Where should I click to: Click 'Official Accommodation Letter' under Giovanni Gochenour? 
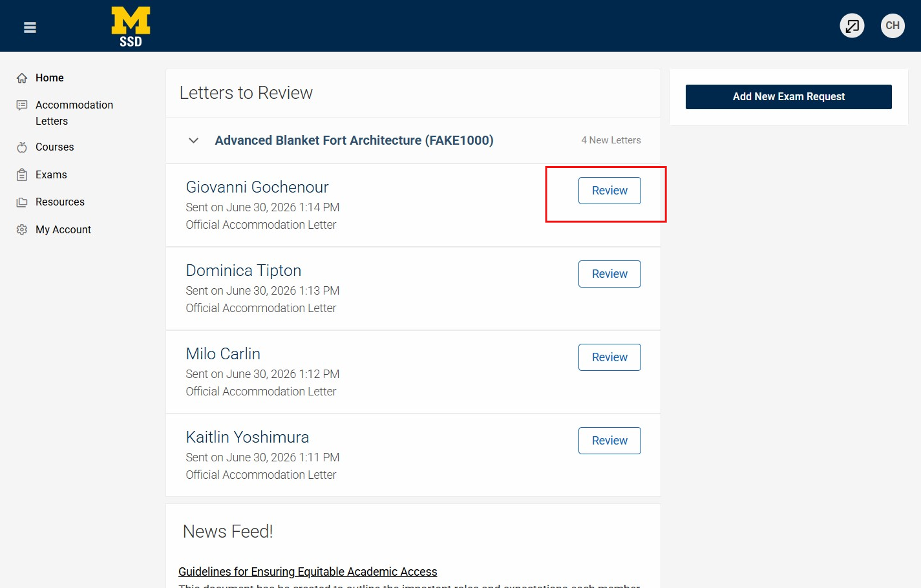click(261, 225)
